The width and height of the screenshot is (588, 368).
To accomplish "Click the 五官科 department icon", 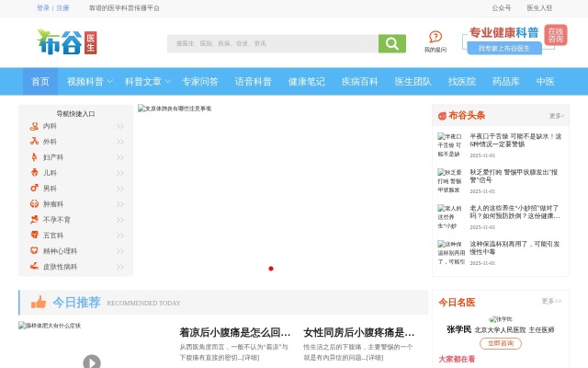I will pyautogui.click(x=34, y=236).
